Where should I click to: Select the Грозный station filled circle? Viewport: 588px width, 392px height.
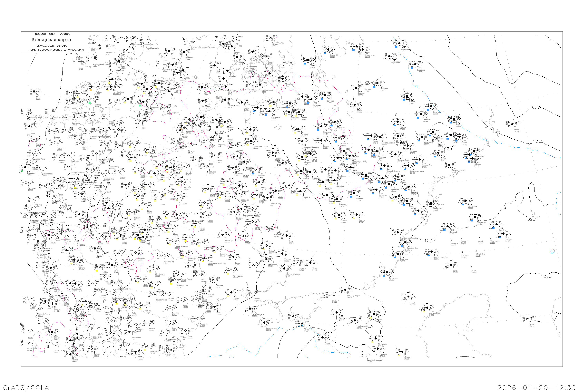402,352
